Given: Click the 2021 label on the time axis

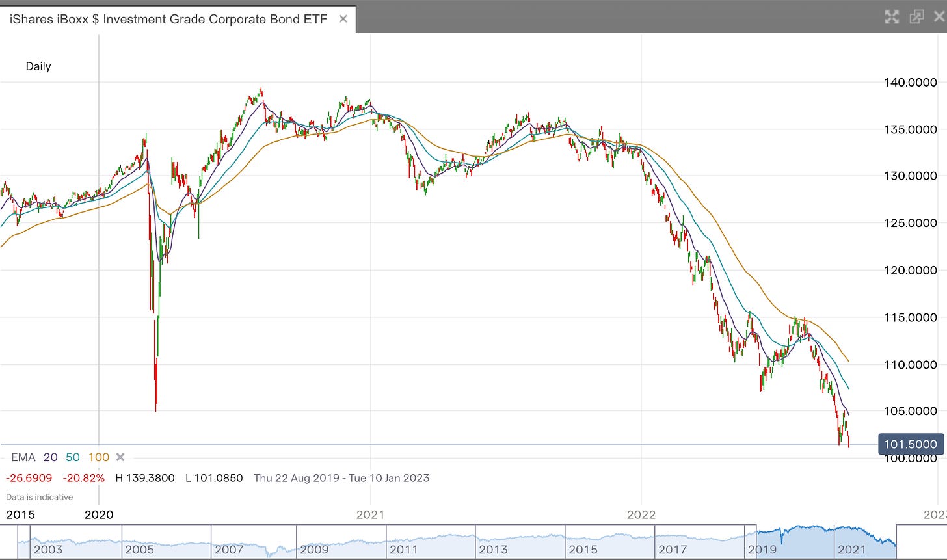Looking at the screenshot, I should pos(371,514).
